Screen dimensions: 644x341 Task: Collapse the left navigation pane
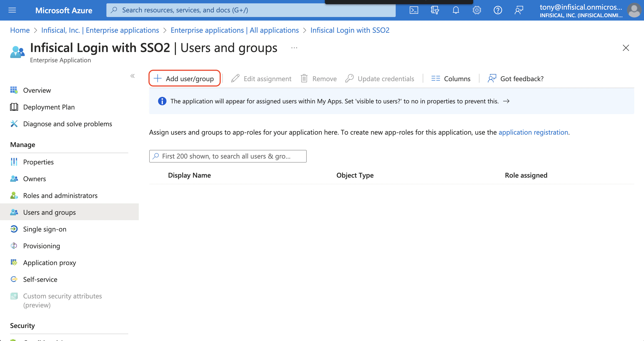[x=132, y=76]
